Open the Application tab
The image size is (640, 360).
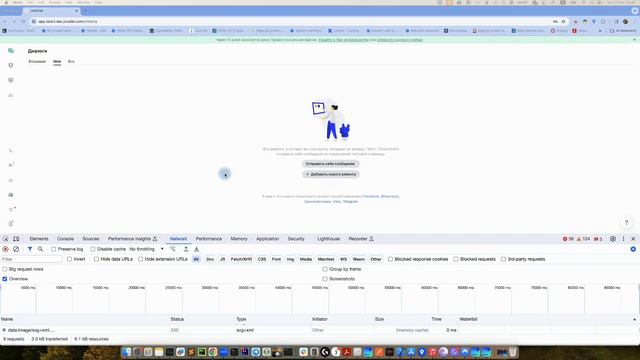pos(267,239)
